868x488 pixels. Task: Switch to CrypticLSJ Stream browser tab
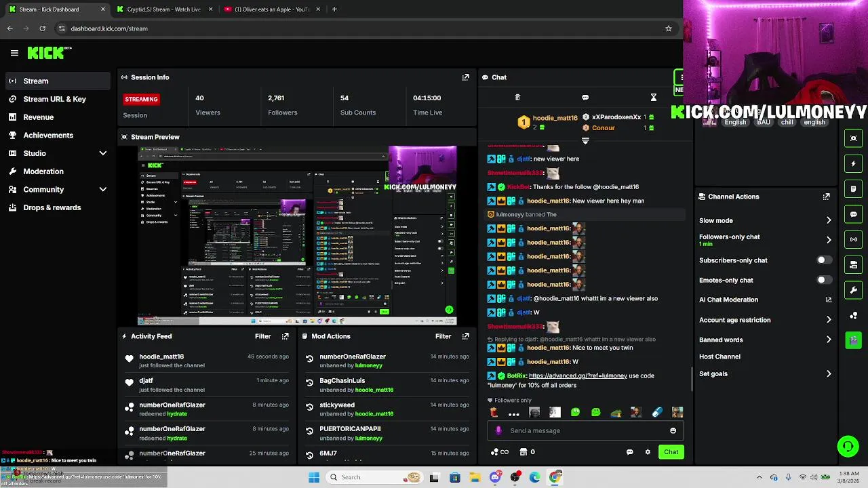coord(163,9)
